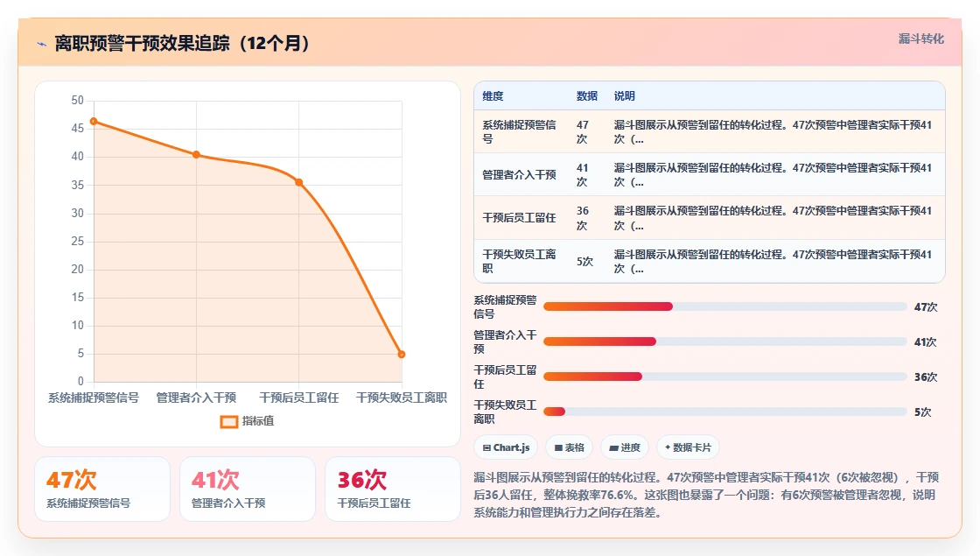The height and width of the screenshot is (556, 980).
Task: Click the 维度 column header
Action: tap(493, 95)
